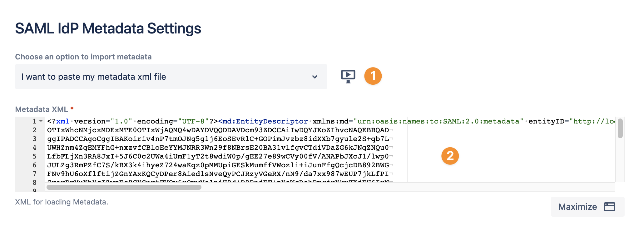This screenshot has width=644, height=232.
Task: Click the vertical scrollbar thumb of the editor
Action: click(x=620, y=128)
